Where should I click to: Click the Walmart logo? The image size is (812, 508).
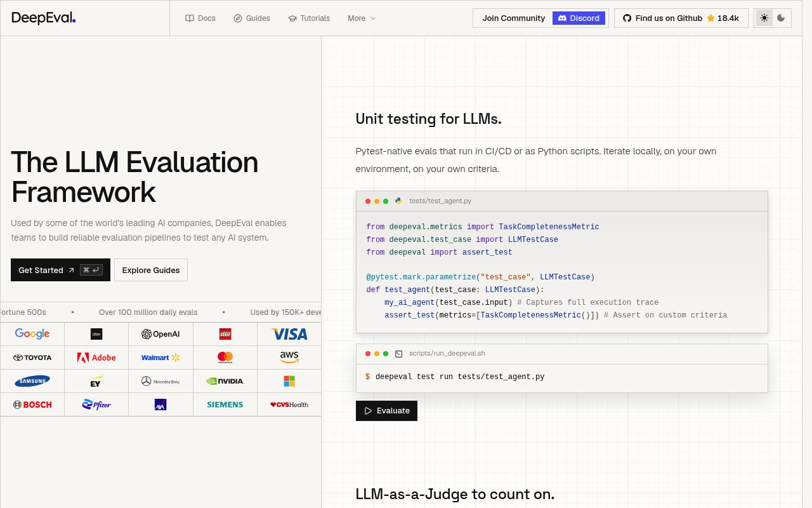160,358
